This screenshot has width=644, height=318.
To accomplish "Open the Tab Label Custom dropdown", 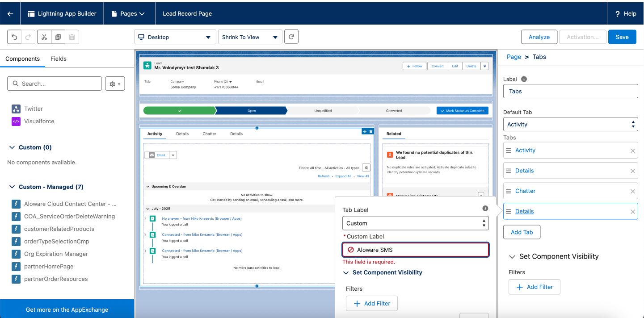I will (x=416, y=223).
